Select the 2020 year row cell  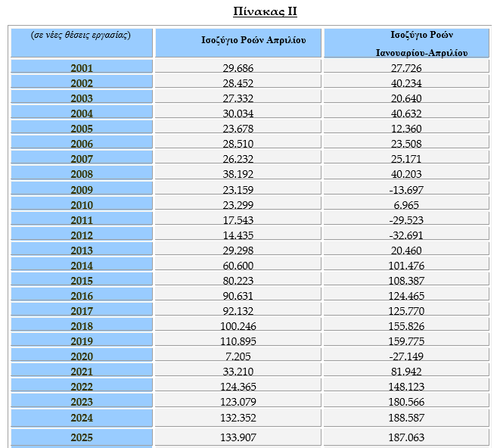tap(81, 356)
